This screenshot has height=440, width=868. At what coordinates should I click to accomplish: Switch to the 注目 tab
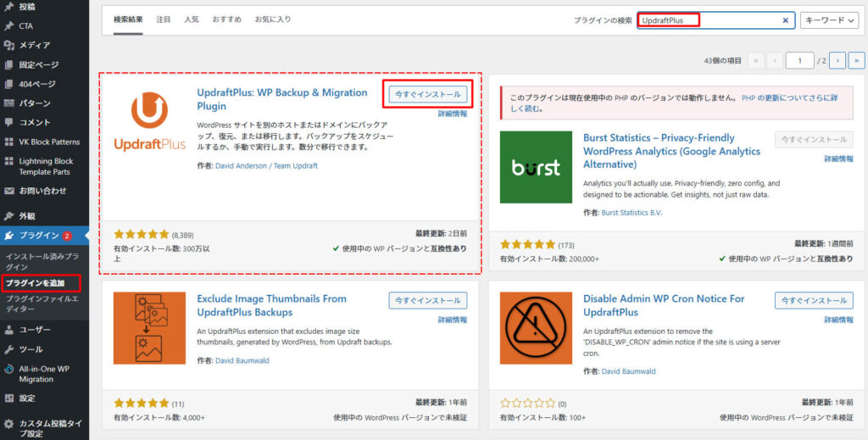[164, 19]
